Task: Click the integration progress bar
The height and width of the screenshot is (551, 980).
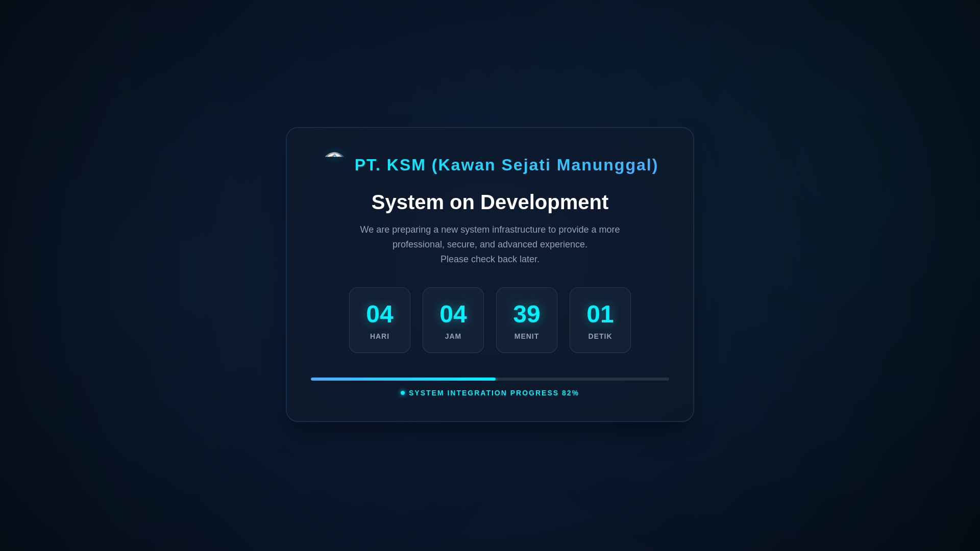Action: pyautogui.click(x=490, y=379)
